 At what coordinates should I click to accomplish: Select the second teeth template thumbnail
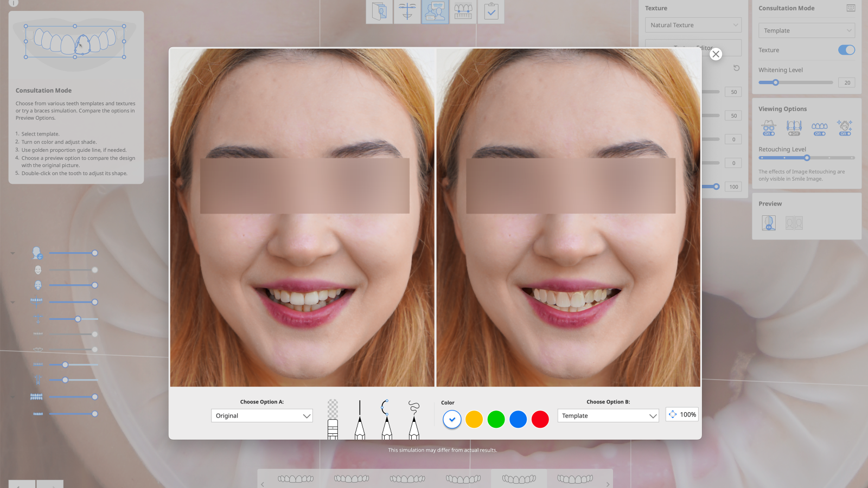[352, 479]
